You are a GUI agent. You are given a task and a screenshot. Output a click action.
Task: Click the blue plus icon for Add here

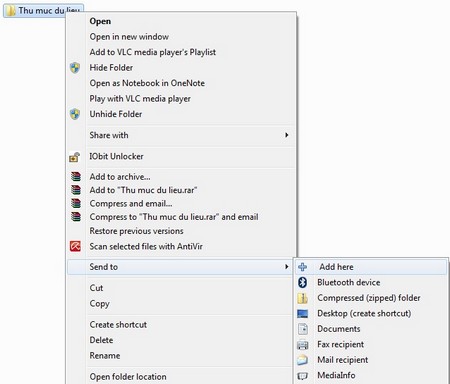pos(302,267)
